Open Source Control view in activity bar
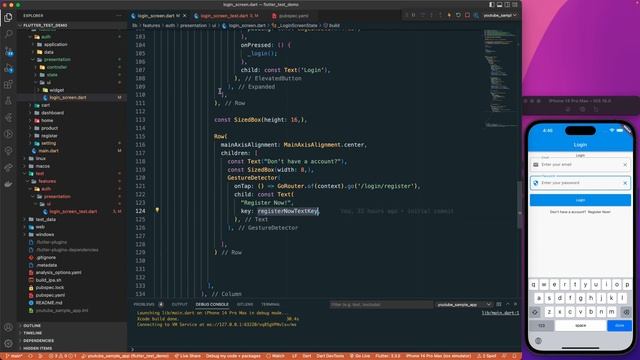The width and height of the screenshot is (640, 360). [x=8, y=51]
